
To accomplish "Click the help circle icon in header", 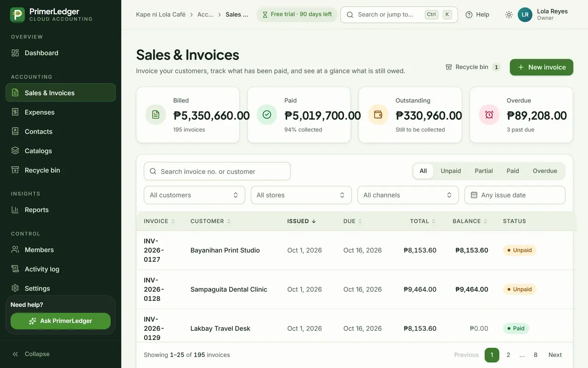I will click(x=469, y=15).
